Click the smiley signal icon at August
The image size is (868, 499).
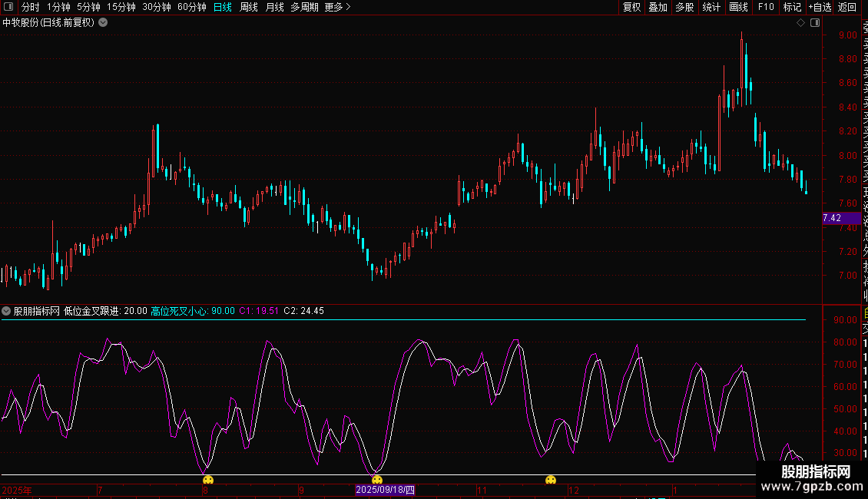coord(208,481)
